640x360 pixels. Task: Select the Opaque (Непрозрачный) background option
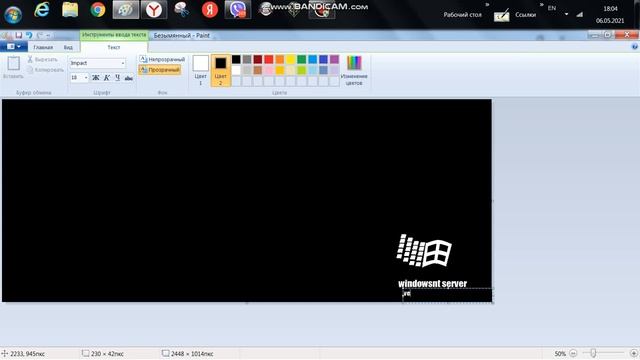coord(162,60)
